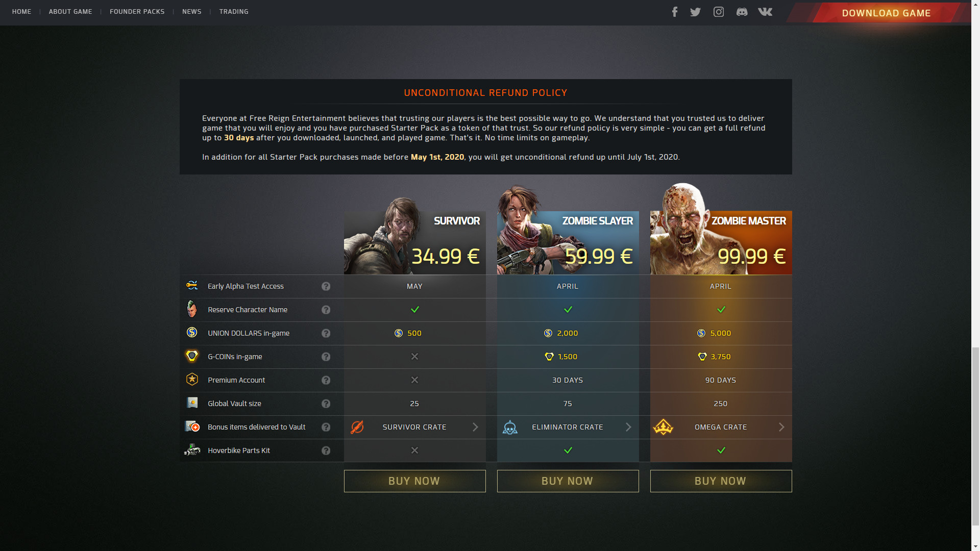This screenshot has height=551, width=980.
Task: Open the TRADING page
Action: 234,11
